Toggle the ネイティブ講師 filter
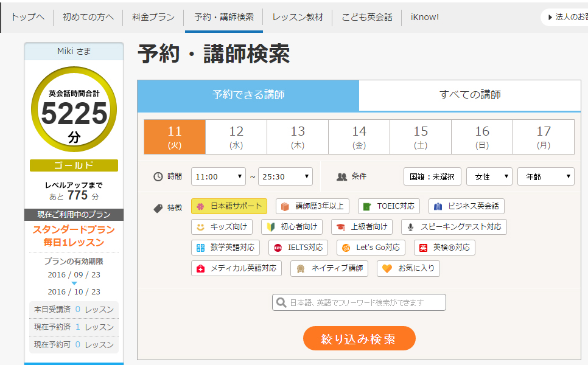Image resolution: width=588 pixels, height=365 pixels. click(x=329, y=268)
